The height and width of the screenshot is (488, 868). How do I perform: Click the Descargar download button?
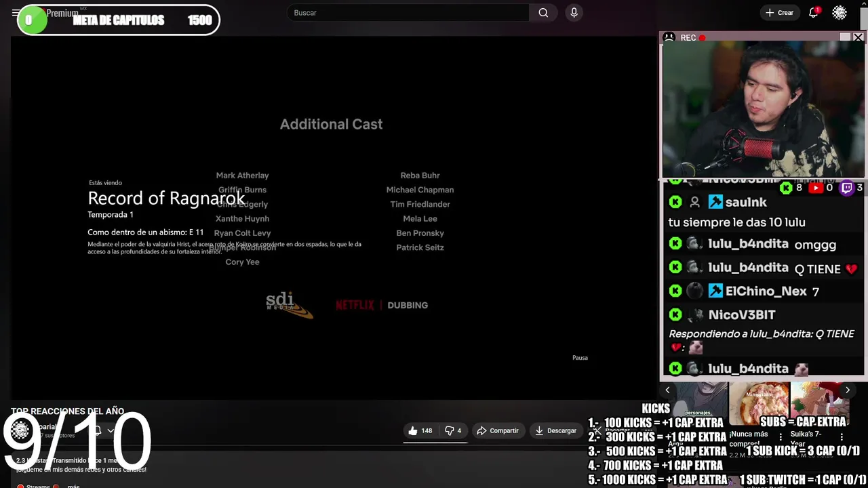tap(555, 430)
